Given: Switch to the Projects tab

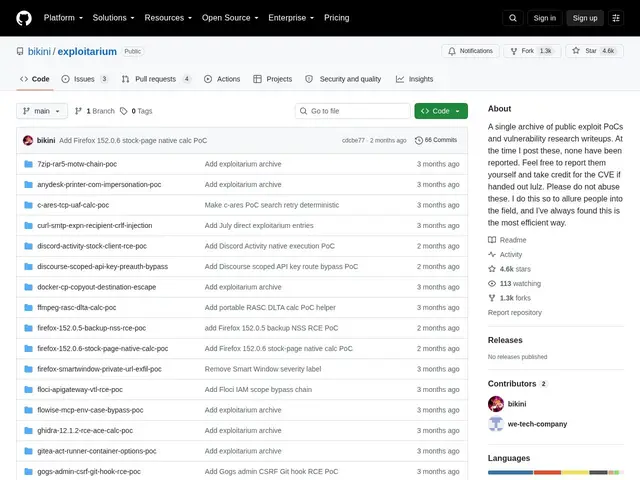Looking at the screenshot, I should (273, 79).
